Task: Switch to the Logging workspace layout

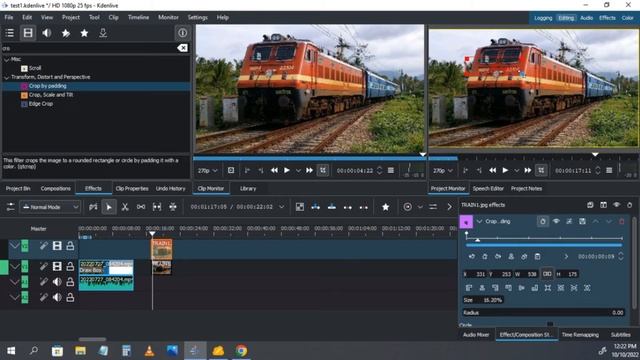Action: [543, 18]
